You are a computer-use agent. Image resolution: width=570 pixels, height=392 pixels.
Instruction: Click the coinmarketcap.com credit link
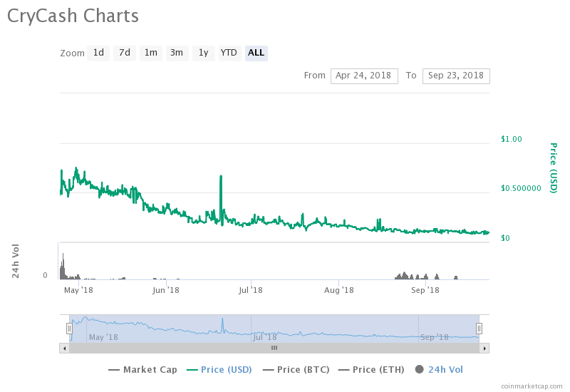pyautogui.click(x=532, y=386)
